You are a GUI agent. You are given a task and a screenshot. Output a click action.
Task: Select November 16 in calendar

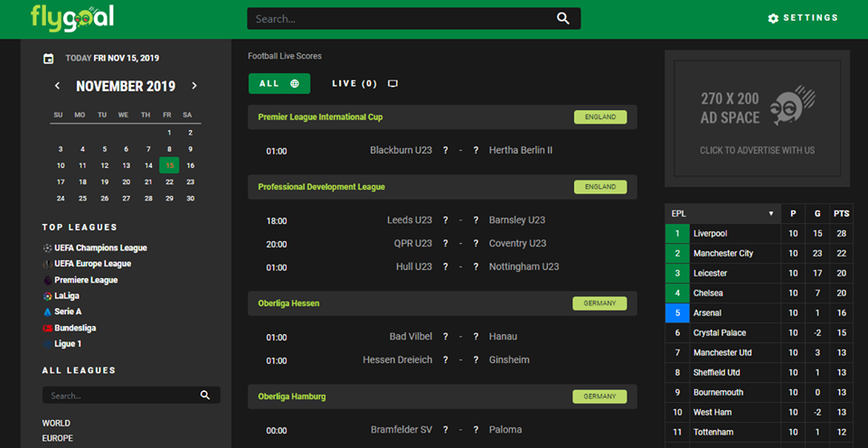pyautogui.click(x=191, y=165)
